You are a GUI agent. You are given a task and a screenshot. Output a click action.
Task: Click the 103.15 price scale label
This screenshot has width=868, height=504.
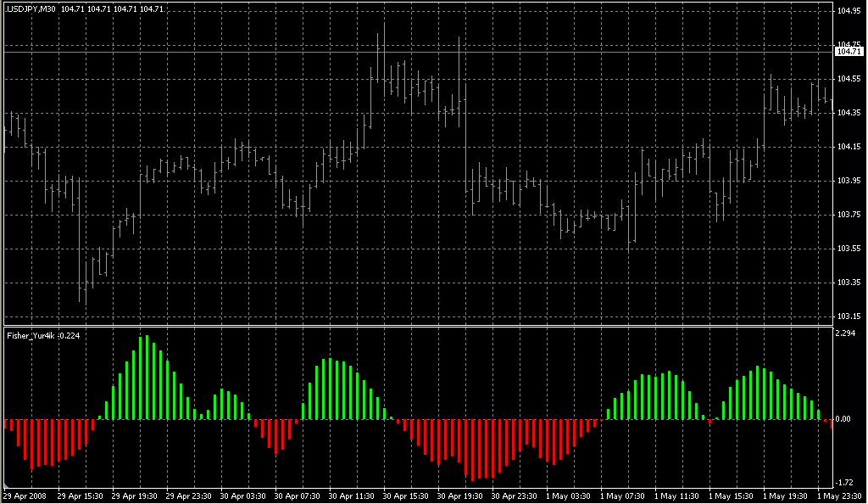[x=848, y=316]
